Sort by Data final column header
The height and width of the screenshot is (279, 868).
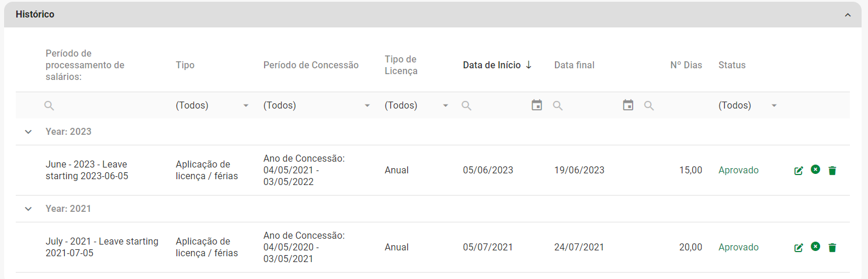click(574, 65)
